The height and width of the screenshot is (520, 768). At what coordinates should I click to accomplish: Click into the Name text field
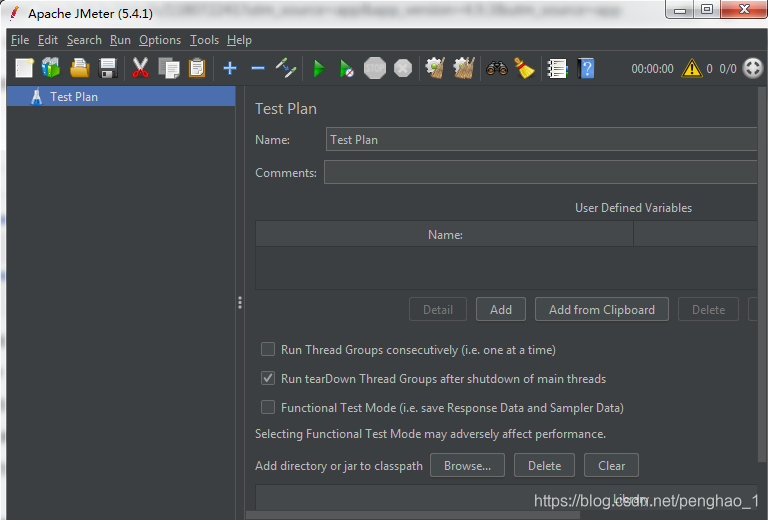tap(541, 140)
